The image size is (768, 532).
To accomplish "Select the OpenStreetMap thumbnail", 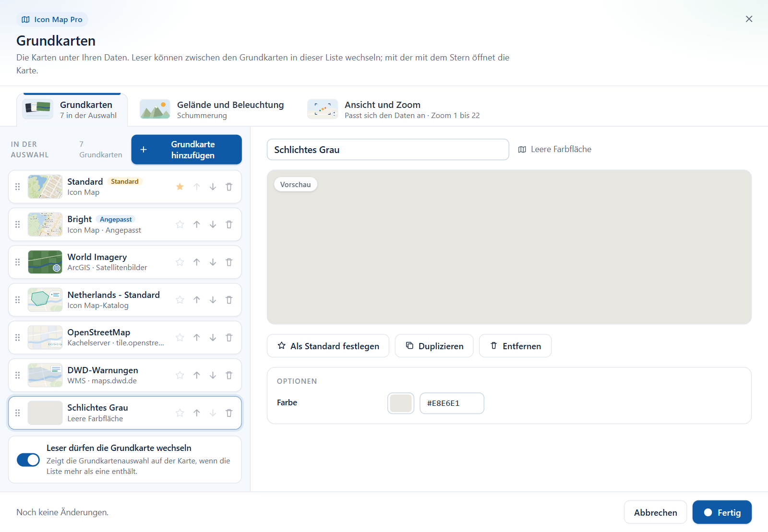I will point(45,338).
